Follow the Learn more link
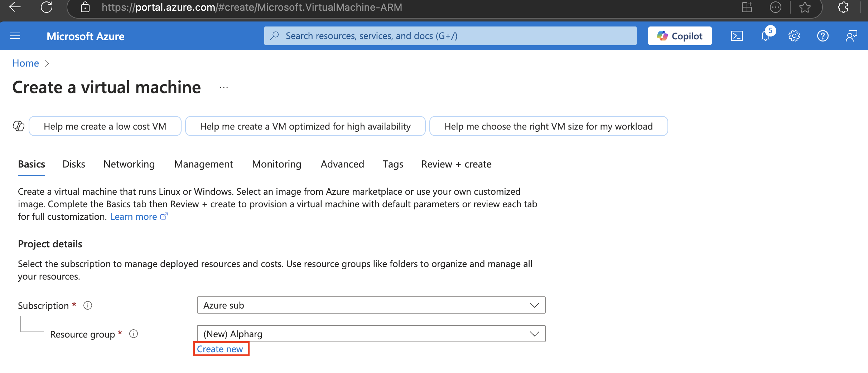The height and width of the screenshot is (373, 868). tap(134, 217)
